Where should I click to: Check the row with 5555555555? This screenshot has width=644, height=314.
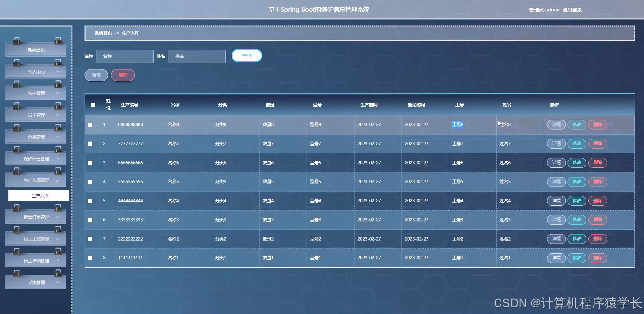click(90, 182)
